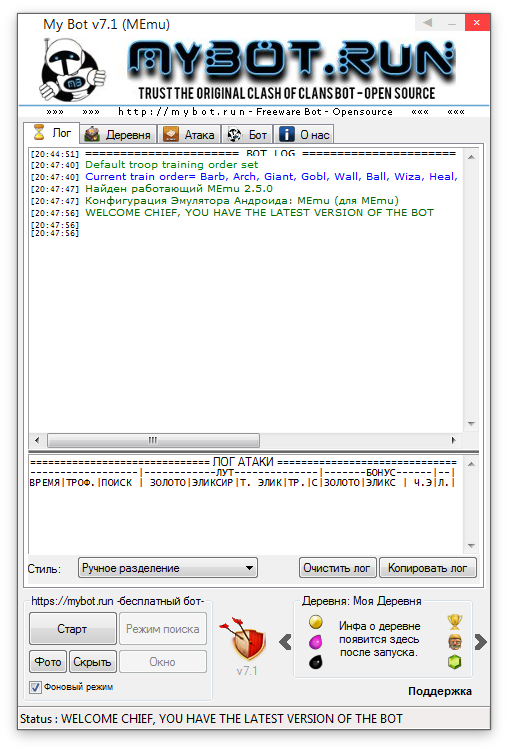Image resolution: width=508 pixels, height=751 pixels.
Task: Click the title bar back arrow button
Action: coord(428,23)
